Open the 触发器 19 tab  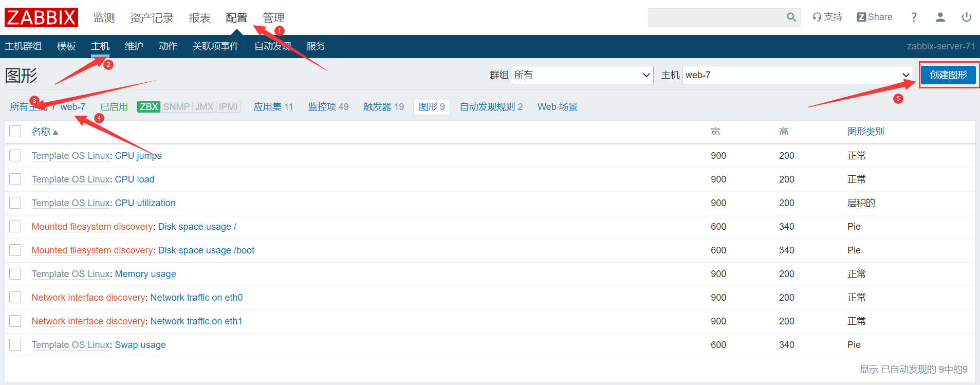[383, 107]
